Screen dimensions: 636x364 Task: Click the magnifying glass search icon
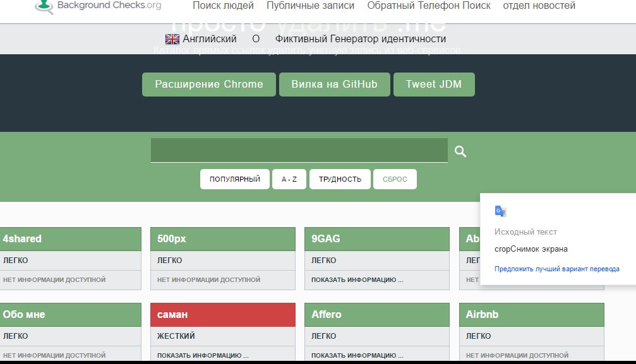pyautogui.click(x=460, y=151)
